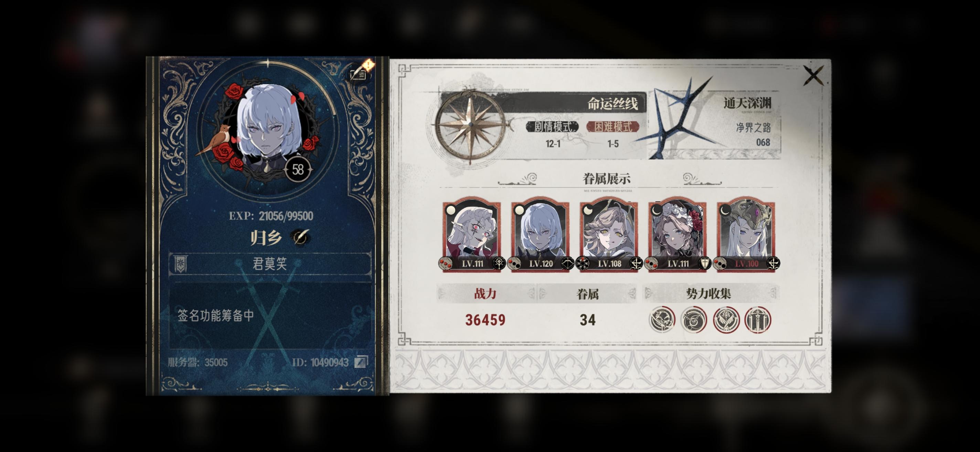The image size is (980, 452).
Task: Copy the player ID using copy icon
Action: [361, 362]
